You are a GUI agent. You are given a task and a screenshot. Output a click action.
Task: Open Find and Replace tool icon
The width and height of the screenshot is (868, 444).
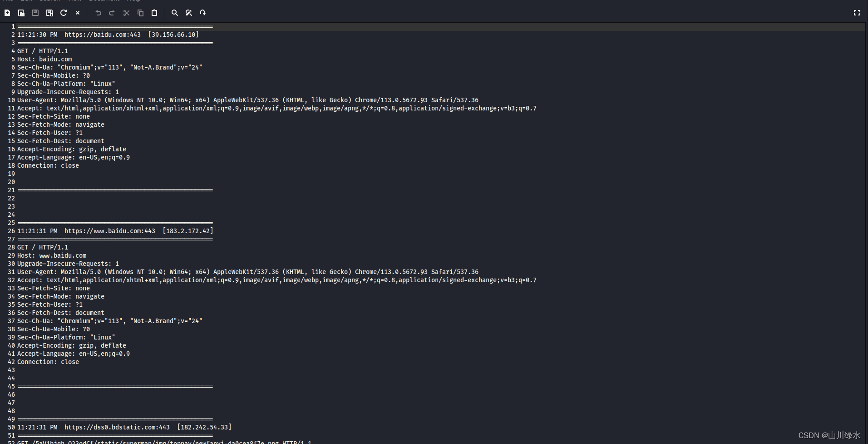coord(189,13)
